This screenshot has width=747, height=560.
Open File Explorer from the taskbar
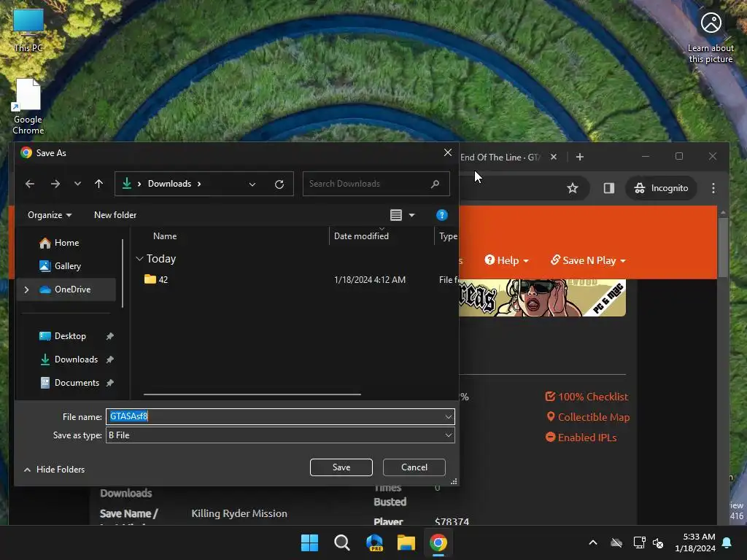(x=406, y=542)
